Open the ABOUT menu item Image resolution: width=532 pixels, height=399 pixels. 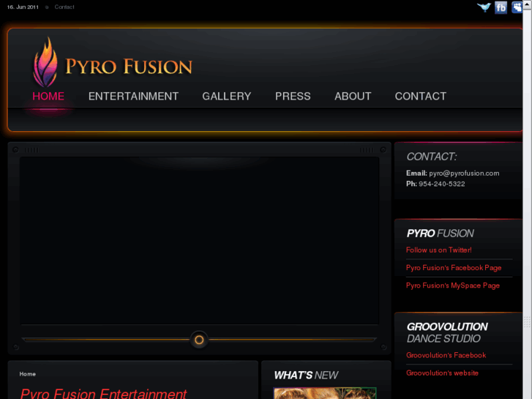point(353,97)
